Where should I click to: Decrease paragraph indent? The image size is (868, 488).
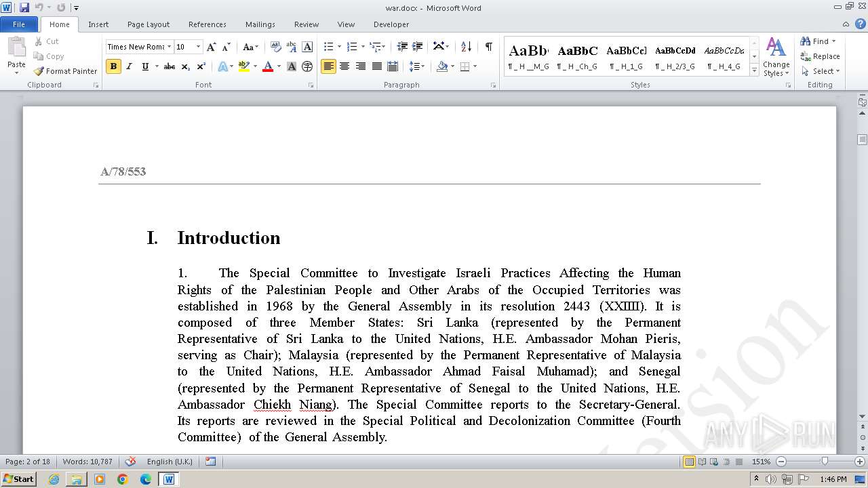tap(402, 47)
